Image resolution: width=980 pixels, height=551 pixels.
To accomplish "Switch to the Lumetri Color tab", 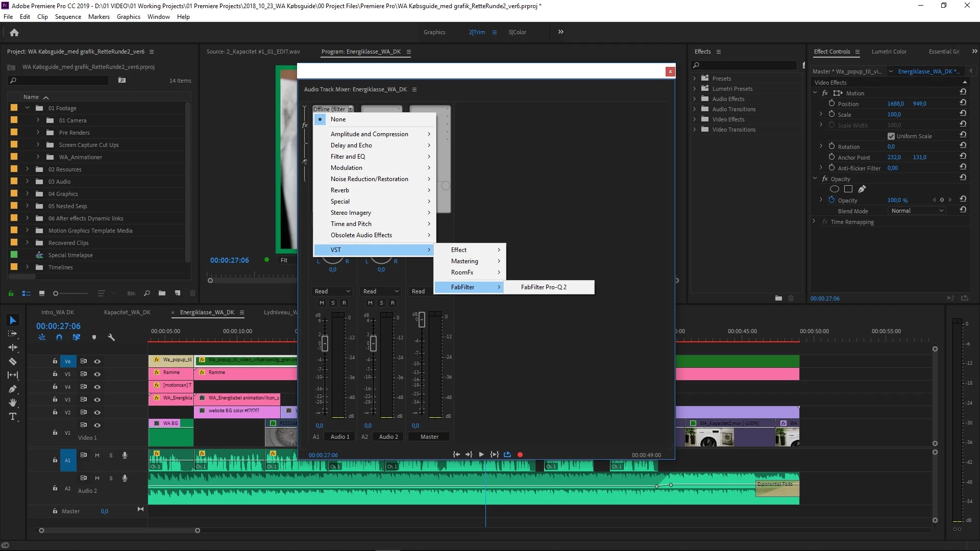I will (x=889, y=52).
